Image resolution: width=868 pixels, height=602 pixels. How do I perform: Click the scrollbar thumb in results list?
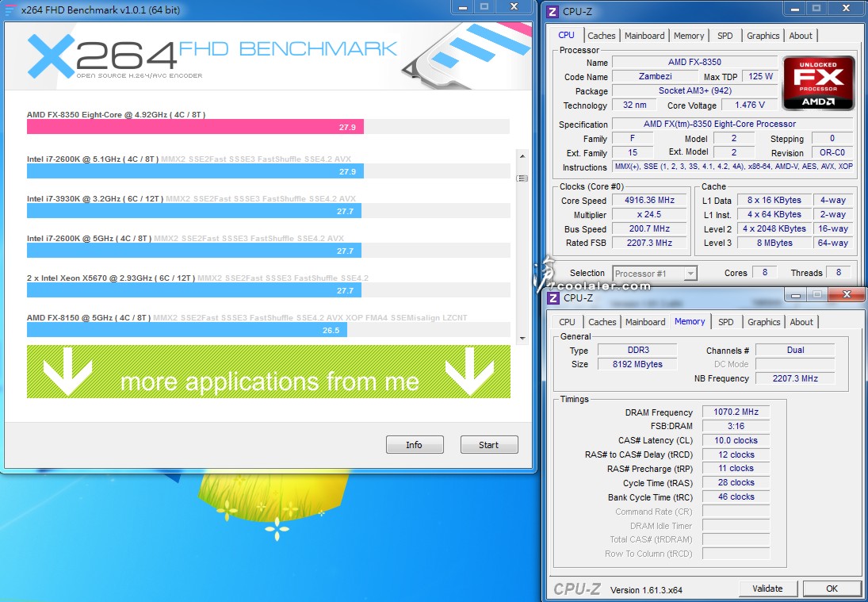click(x=522, y=178)
